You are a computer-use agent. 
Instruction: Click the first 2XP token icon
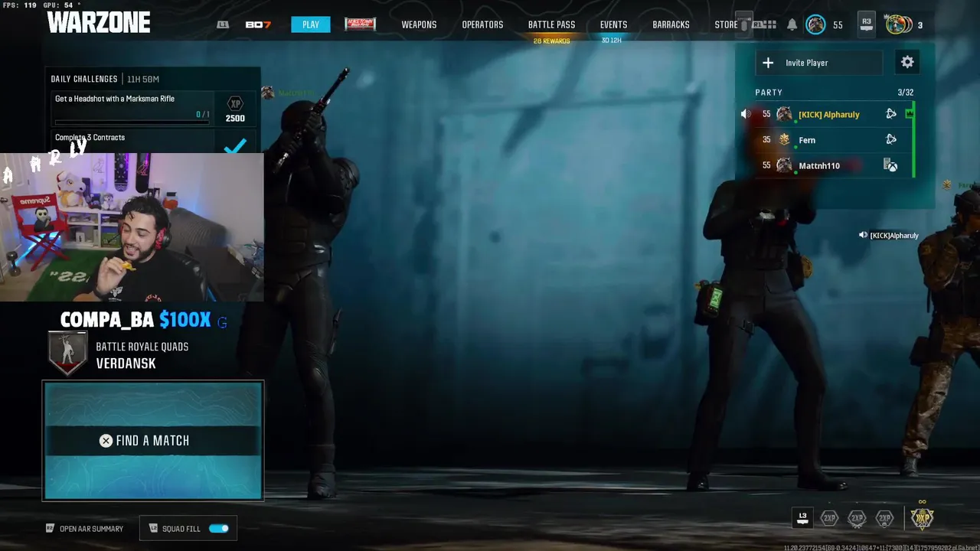(x=829, y=518)
